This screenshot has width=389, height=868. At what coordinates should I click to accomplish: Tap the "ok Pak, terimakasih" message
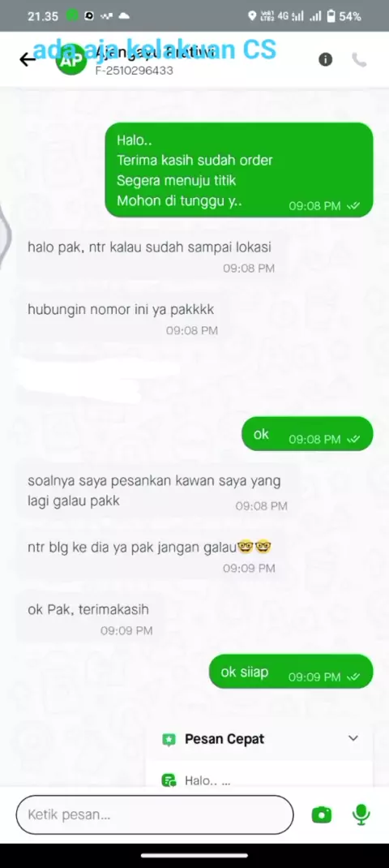click(88, 618)
